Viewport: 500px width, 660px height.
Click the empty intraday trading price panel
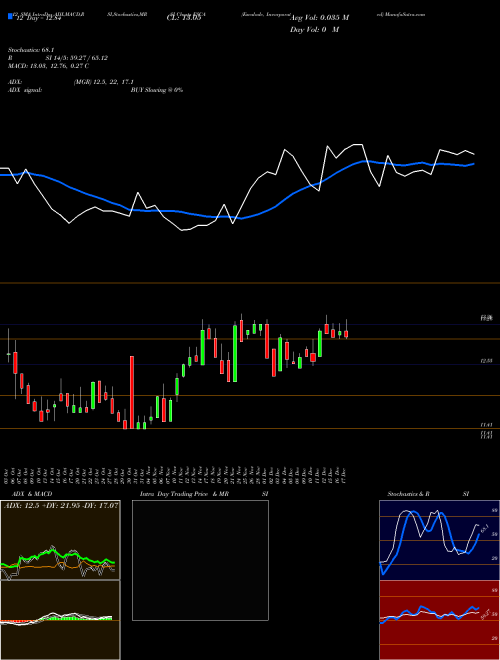pyautogui.click(x=200, y=560)
